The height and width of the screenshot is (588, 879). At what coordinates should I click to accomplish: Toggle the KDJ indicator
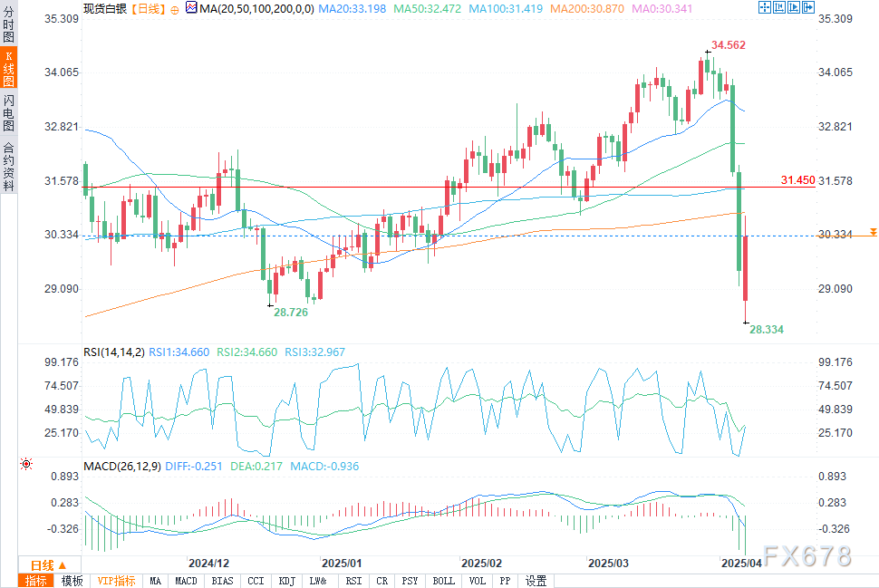[285, 581]
